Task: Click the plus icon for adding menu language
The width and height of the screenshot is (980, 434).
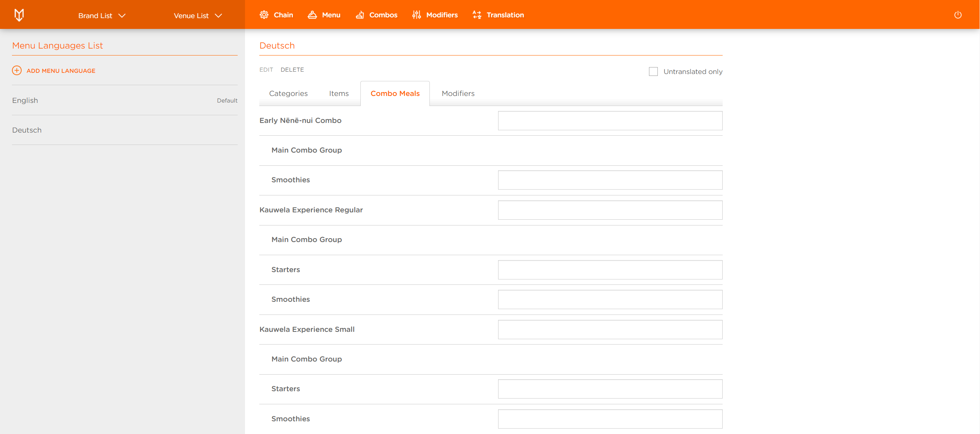Action: [17, 71]
